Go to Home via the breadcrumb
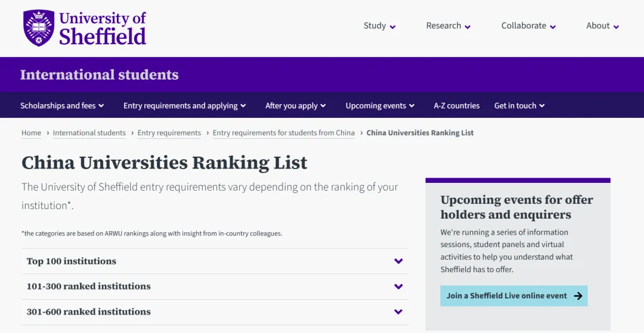 coord(31,133)
